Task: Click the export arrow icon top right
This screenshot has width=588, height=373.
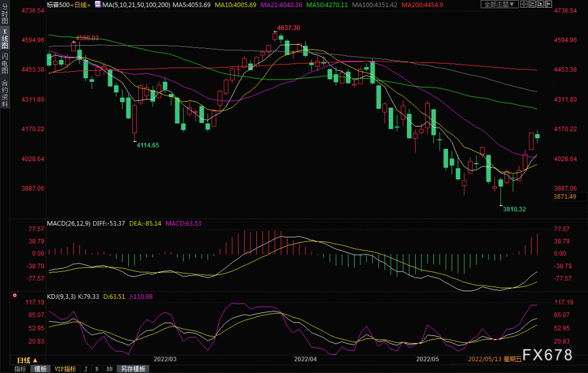Action: click(x=548, y=4)
